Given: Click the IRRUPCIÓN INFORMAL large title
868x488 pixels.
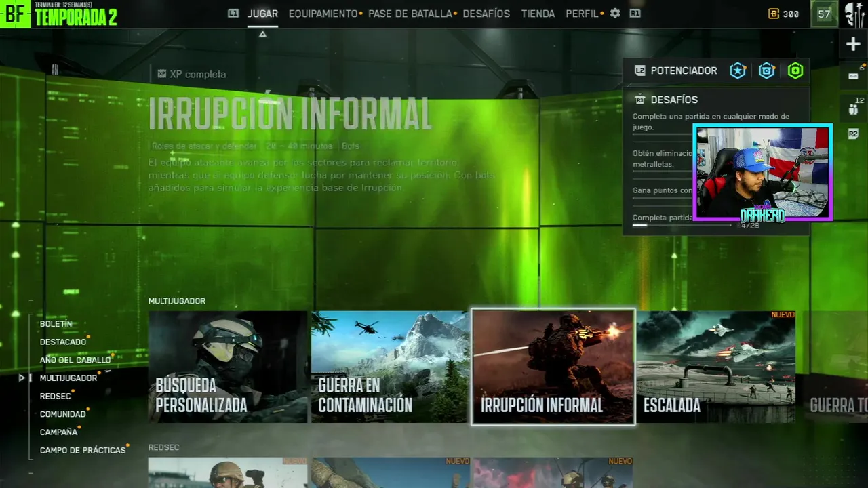Looking at the screenshot, I should click(290, 114).
